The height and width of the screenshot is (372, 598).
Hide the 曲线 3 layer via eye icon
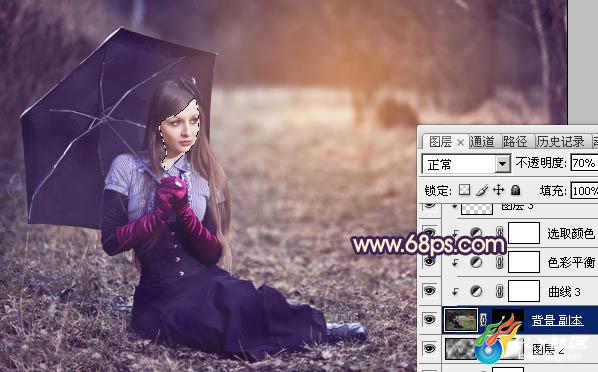[x=429, y=291]
